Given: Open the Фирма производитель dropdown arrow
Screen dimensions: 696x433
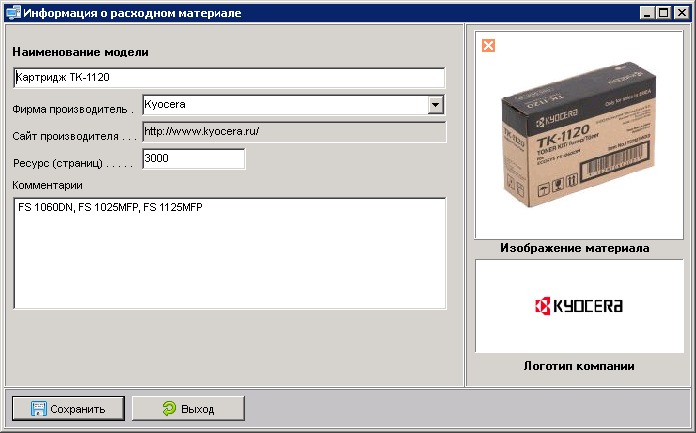Looking at the screenshot, I should pos(435,105).
